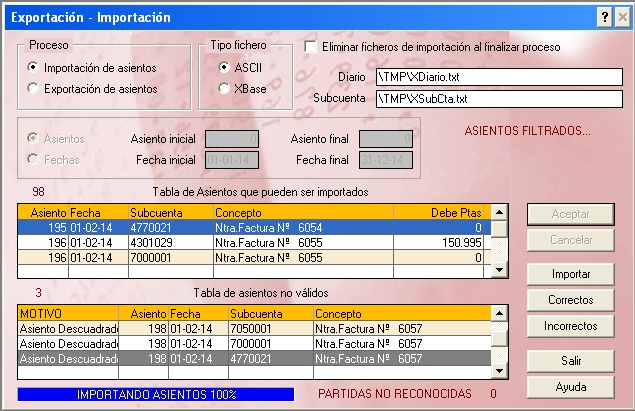The height and width of the screenshot is (411, 635).
Task: Close the Exportación - Importación dialog
Action: 622,17
